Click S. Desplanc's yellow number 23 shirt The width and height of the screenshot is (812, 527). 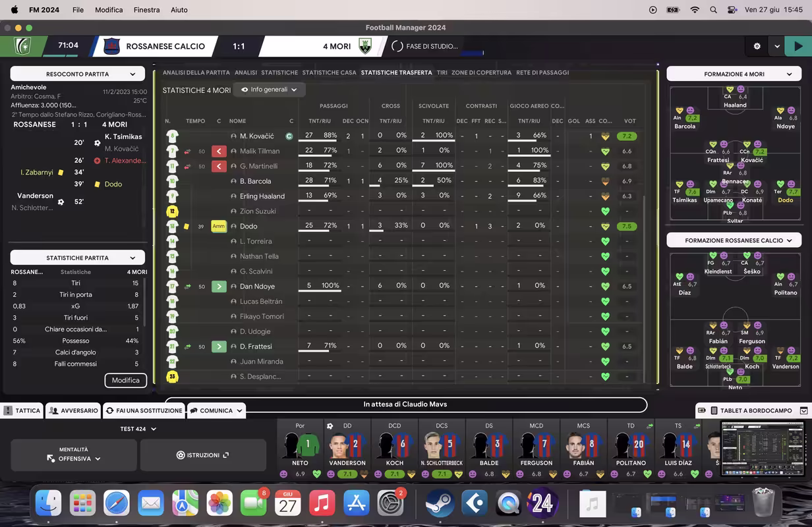[172, 377]
